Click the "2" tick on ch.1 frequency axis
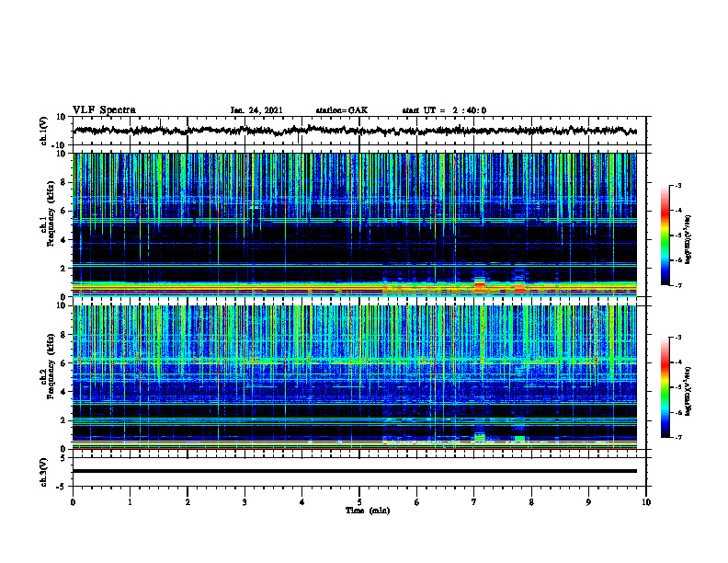The image size is (728, 563). pyautogui.click(x=63, y=269)
